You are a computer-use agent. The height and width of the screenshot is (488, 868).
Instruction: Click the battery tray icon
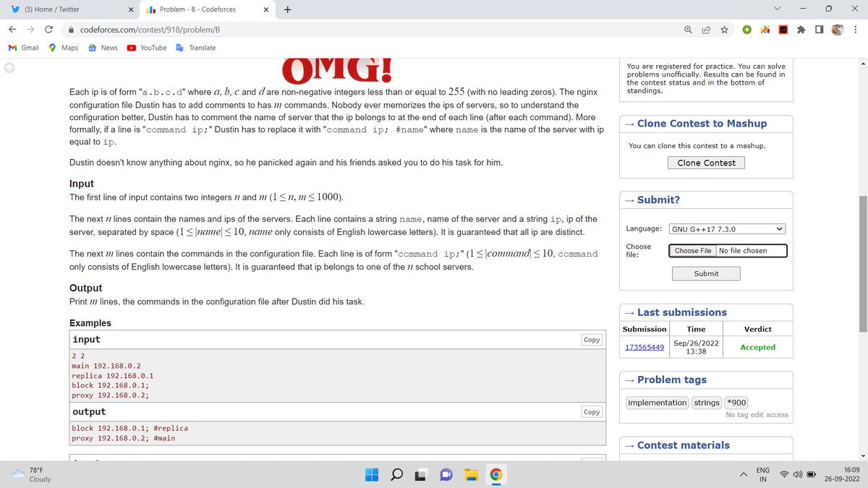point(812,474)
